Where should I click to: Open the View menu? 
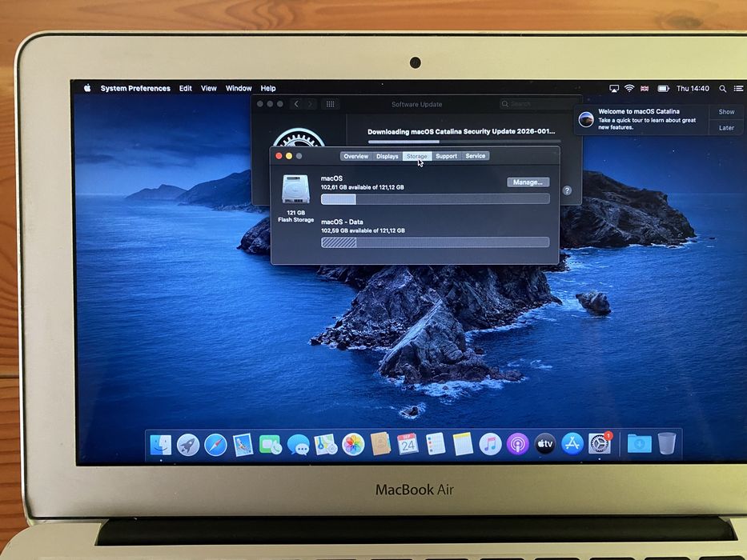(209, 88)
